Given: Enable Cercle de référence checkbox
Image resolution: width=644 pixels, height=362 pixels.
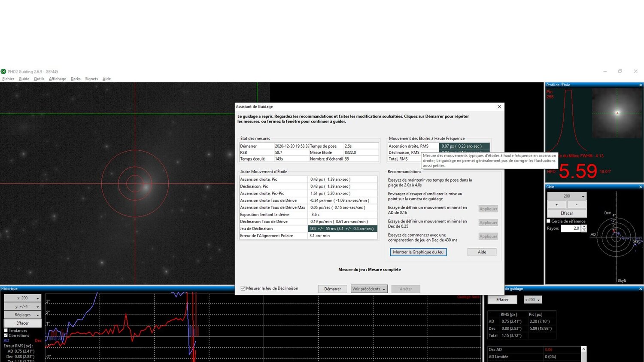Looking at the screenshot, I should click(549, 221).
